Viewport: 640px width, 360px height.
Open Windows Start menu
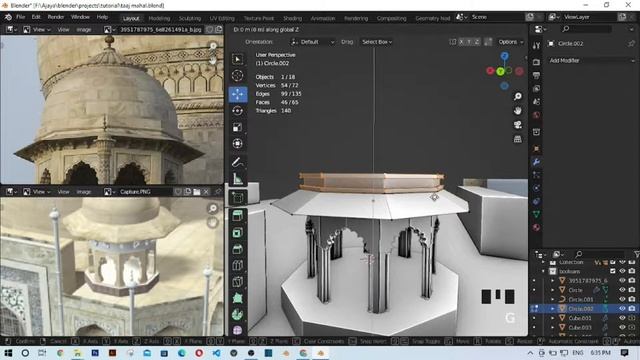(8, 353)
